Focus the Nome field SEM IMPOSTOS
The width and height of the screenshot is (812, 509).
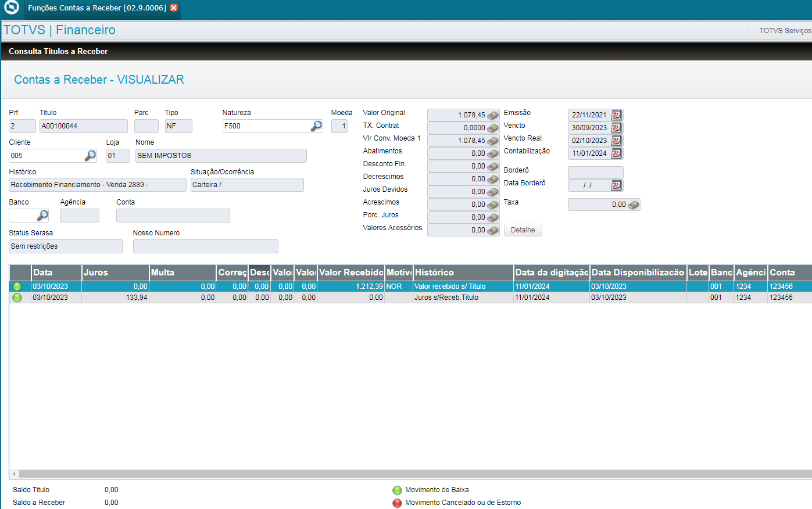(221, 156)
